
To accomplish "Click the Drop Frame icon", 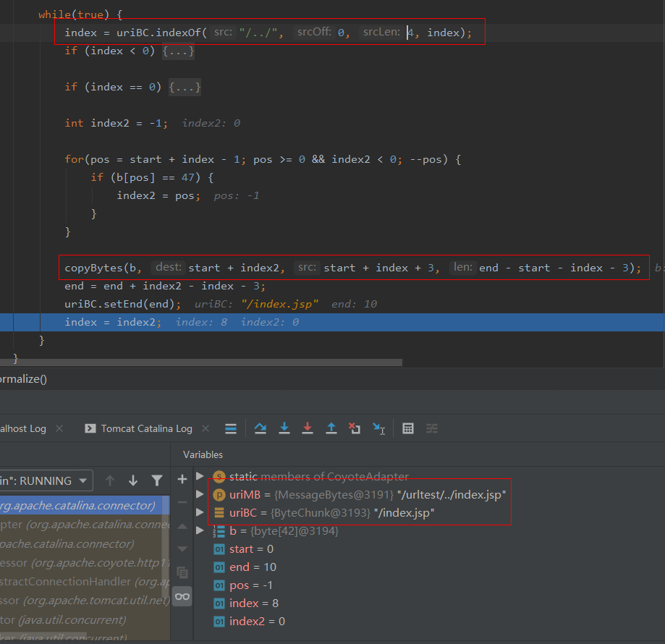I will (x=355, y=428).
